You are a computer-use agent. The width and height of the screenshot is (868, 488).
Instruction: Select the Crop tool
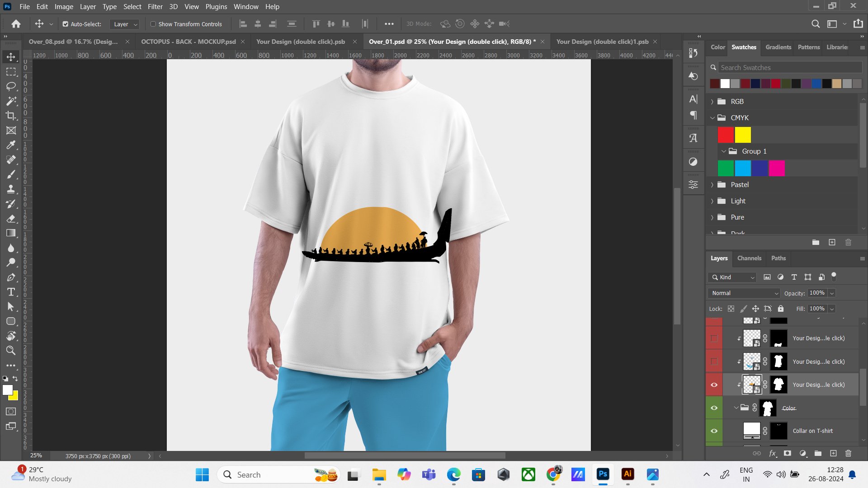tap(11, 116)
